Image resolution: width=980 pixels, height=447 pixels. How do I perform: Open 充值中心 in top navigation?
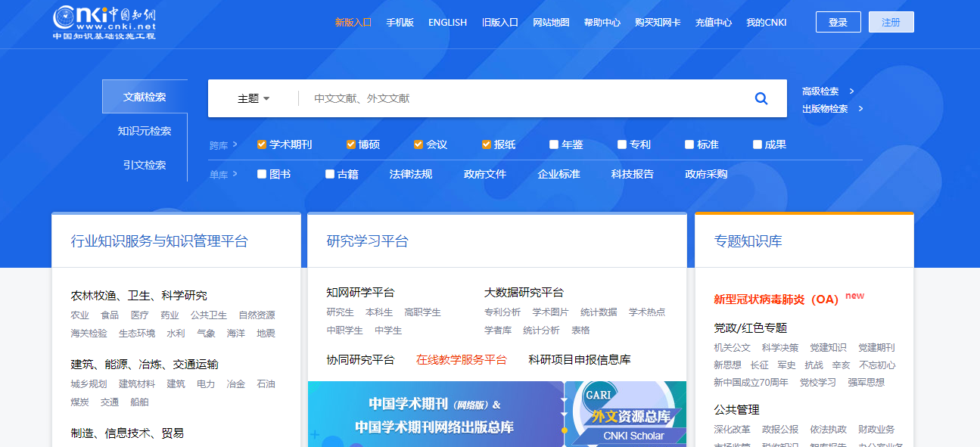714,23
